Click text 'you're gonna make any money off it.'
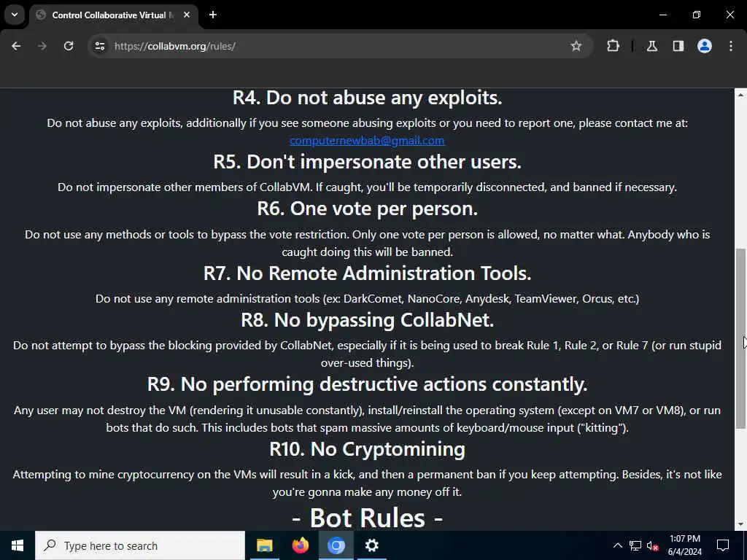Screen dimensions: 747x560 368,492
